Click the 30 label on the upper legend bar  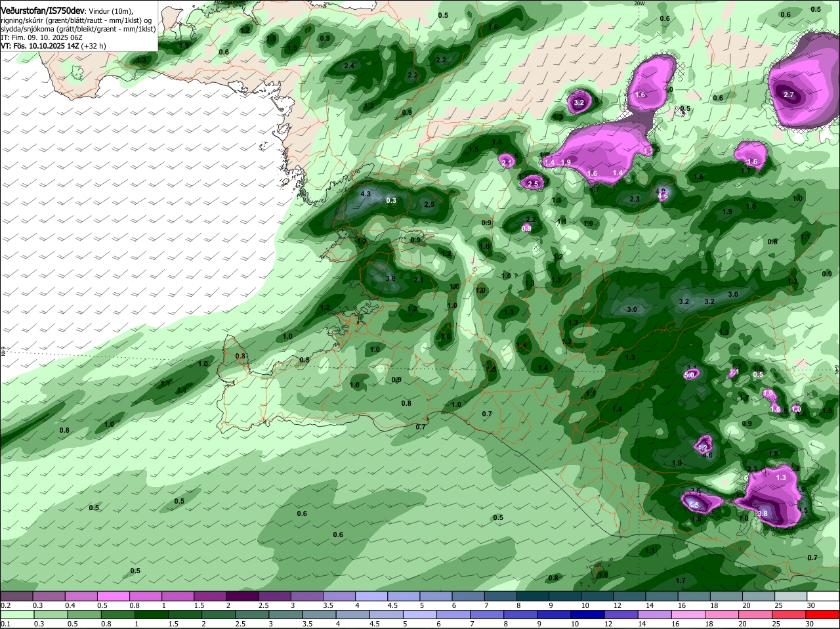(x=810, y=605)
